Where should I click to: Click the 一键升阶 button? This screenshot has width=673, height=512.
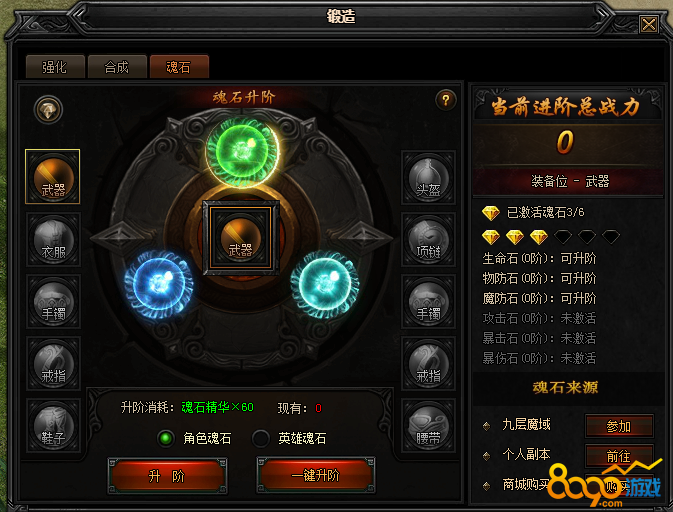(x=315, y=475)
